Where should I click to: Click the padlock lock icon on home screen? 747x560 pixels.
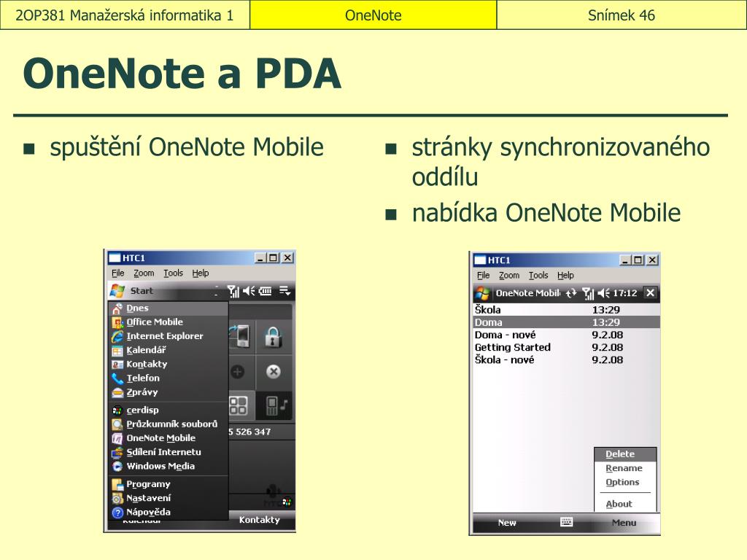pyautogui.click(x=273, y=337)
